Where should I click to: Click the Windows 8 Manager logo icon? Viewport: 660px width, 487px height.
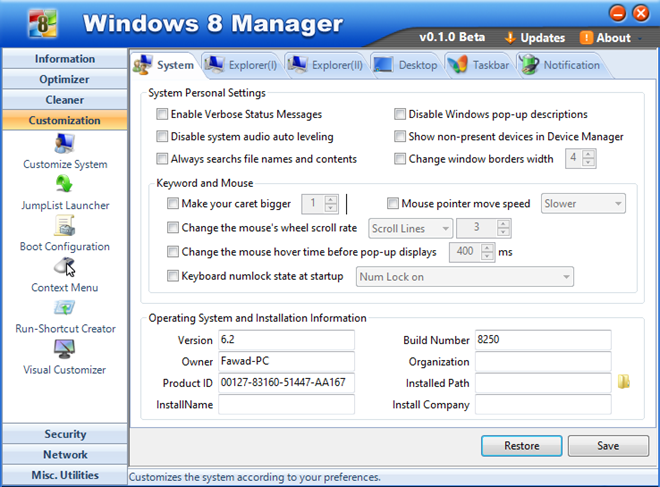coord(43,24)
